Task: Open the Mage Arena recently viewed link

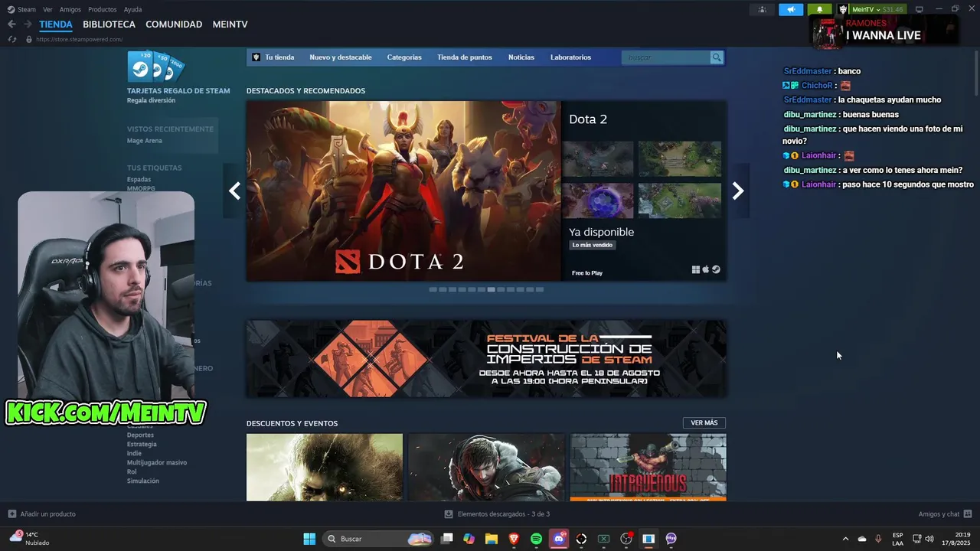Action: tap(145, 141)
